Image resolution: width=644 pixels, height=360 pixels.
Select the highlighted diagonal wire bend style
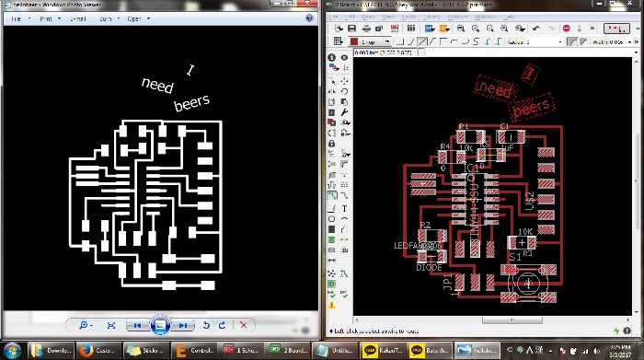click(x=421, y=41)
